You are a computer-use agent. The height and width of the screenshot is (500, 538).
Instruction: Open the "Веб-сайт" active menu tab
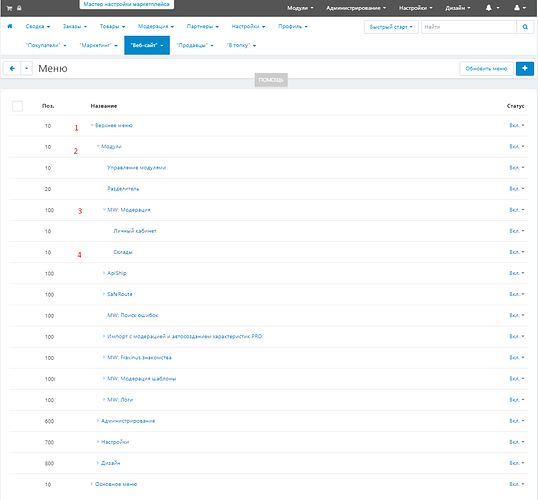[x=147, y=45]
